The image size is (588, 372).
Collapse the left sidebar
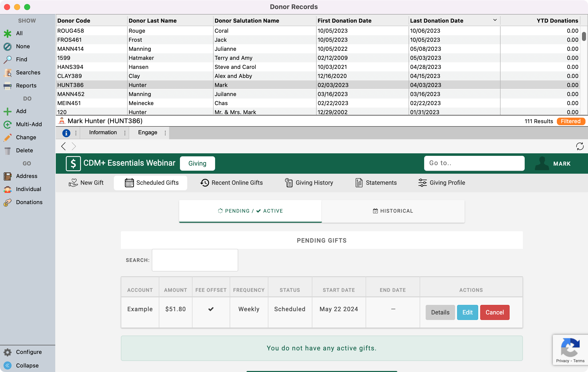click(x=8, y=365)
